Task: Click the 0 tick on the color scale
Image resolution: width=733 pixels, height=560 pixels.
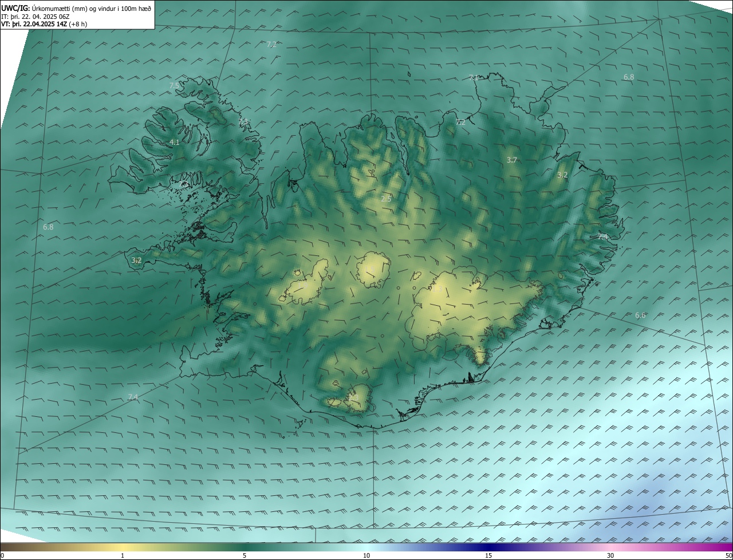Action: pyautogui.click(x=2, y=555)
